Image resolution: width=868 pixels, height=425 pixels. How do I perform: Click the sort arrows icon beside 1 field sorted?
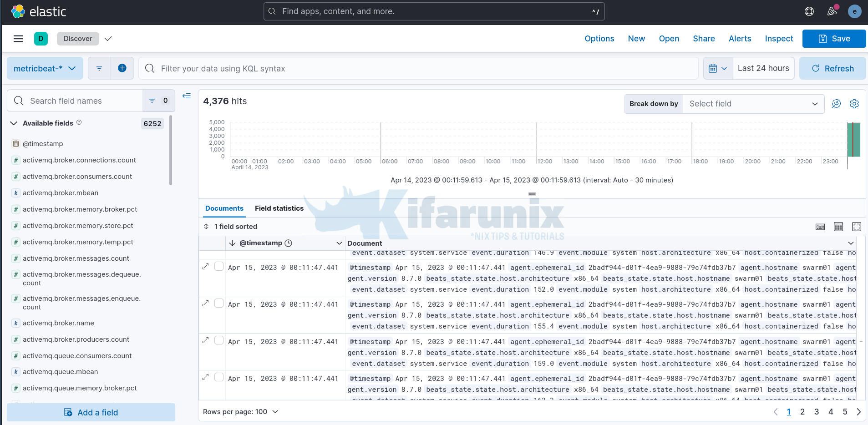click(206, 227)
